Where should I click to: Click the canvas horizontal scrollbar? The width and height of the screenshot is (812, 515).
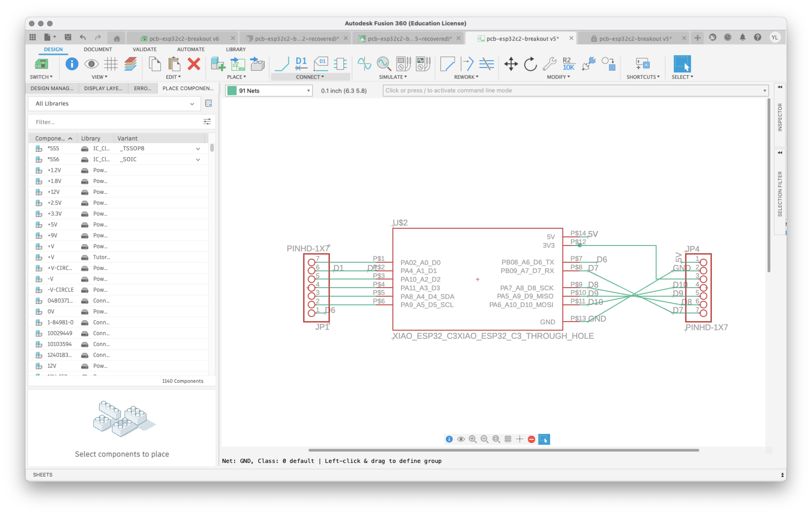tap(503, 450)
